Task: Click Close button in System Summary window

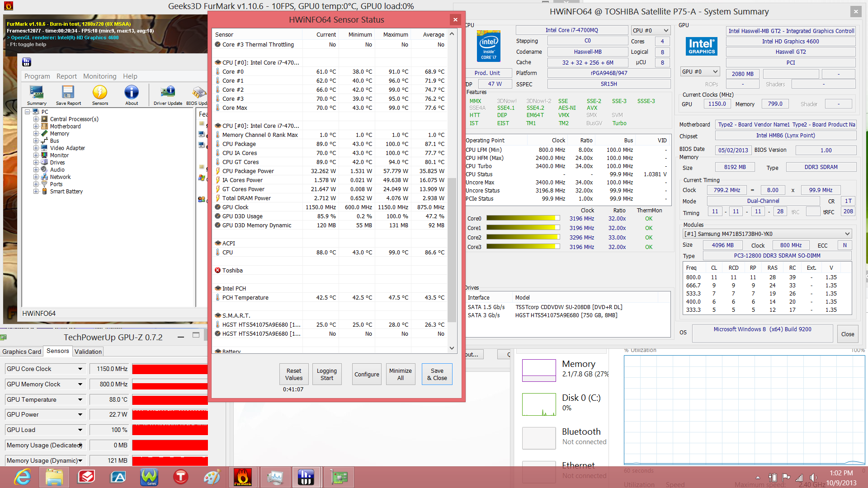Action: (848, 334)
